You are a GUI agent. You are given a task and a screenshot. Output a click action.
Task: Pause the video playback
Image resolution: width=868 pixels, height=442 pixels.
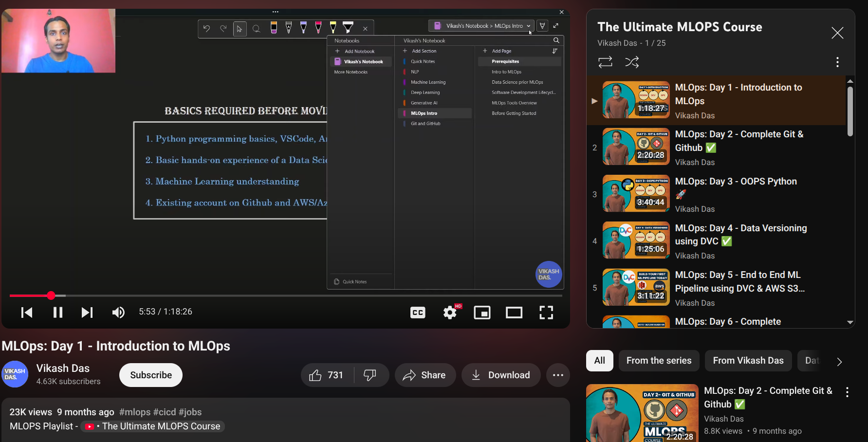57,312
